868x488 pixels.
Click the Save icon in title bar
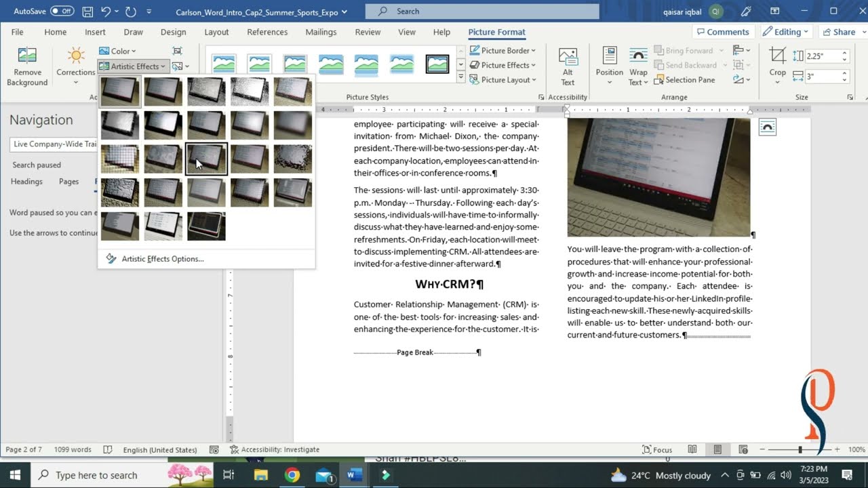[x=87, y=12]
